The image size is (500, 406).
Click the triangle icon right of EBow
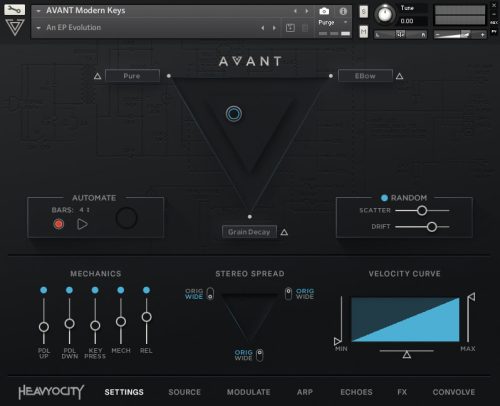click(x=399, y=76)
